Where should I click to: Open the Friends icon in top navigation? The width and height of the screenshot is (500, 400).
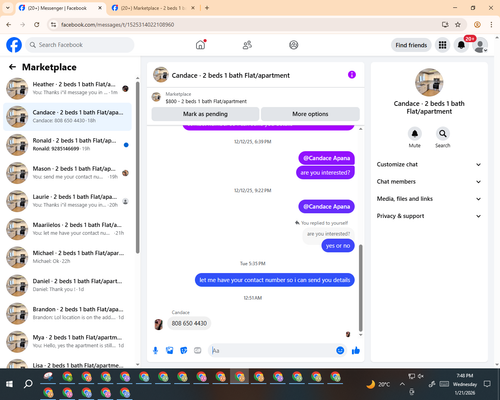tap(247, 45)
